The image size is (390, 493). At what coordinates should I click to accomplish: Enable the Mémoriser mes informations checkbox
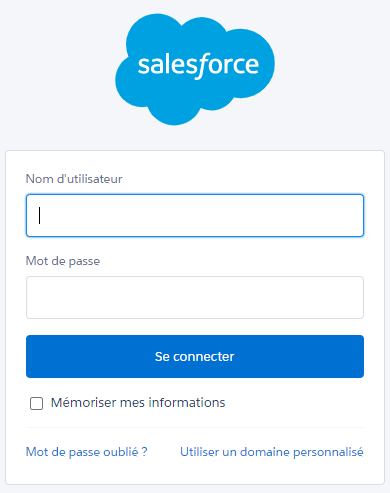[36, 403]
